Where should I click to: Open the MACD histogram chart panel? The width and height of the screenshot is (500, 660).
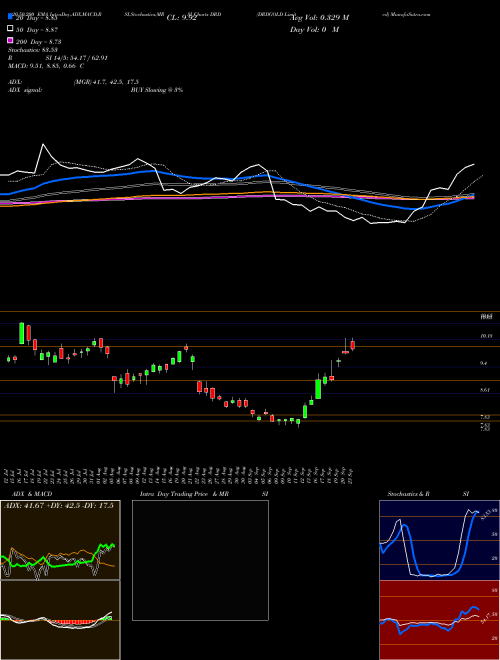(60, 620)
